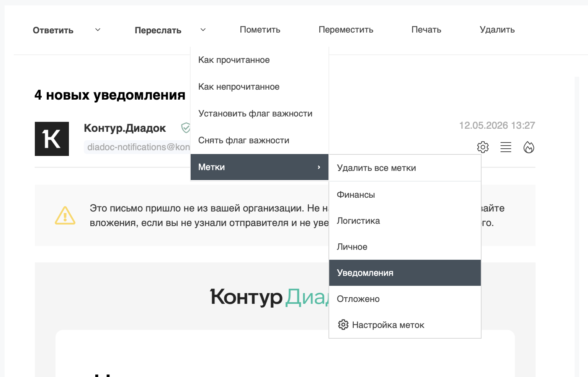This screenshot has width=588, height=377.
Task: Apply the Финансы label
Action: coord(405,195)
